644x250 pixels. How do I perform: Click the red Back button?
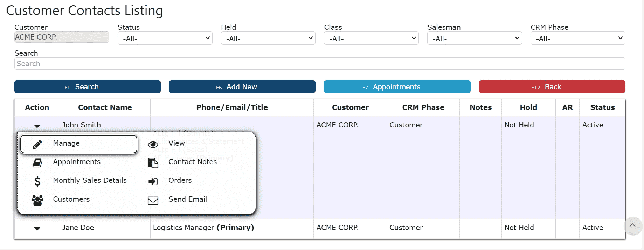(x=552, y=87)
